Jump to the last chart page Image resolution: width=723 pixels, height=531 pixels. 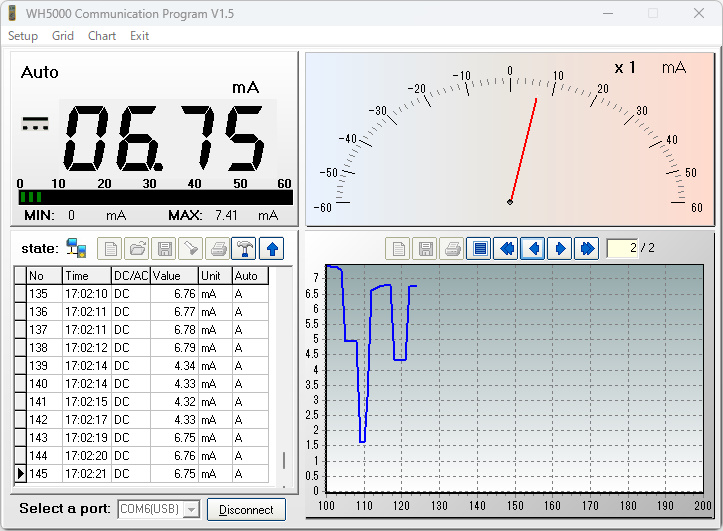coord(586,248)
